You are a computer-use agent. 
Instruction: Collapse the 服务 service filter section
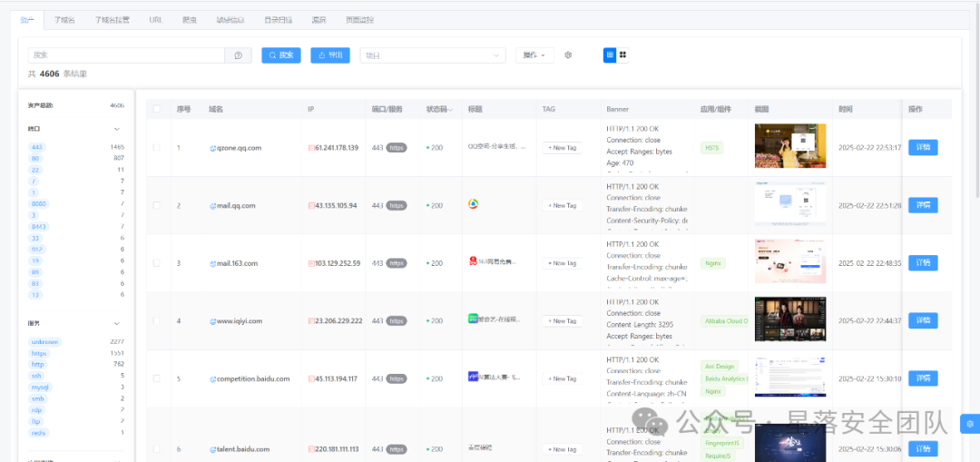click(116, 323)
